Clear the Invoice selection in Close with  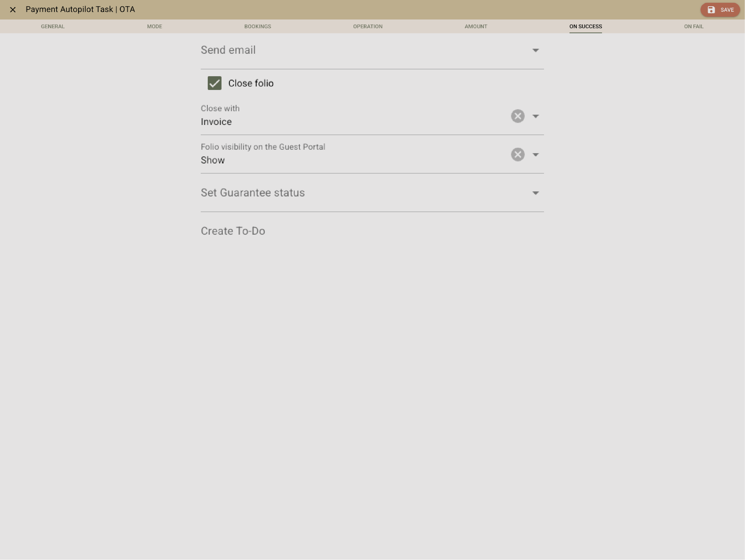518,116
